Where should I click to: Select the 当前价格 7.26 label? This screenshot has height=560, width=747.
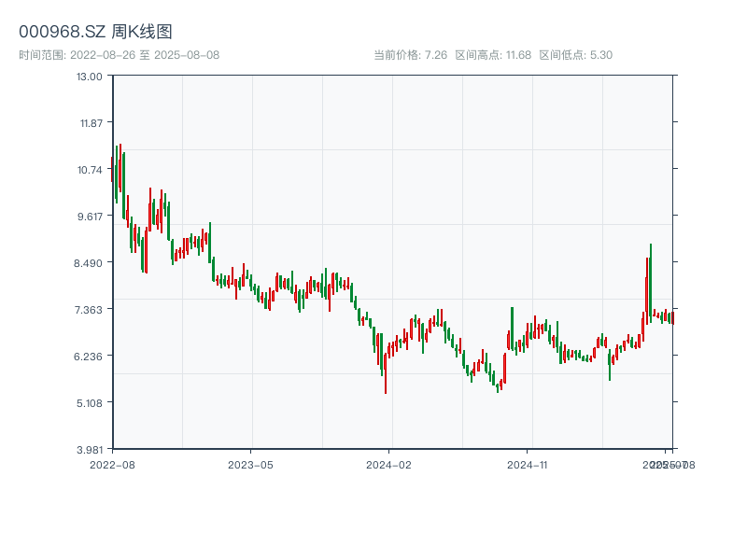[x=410, y=55]
